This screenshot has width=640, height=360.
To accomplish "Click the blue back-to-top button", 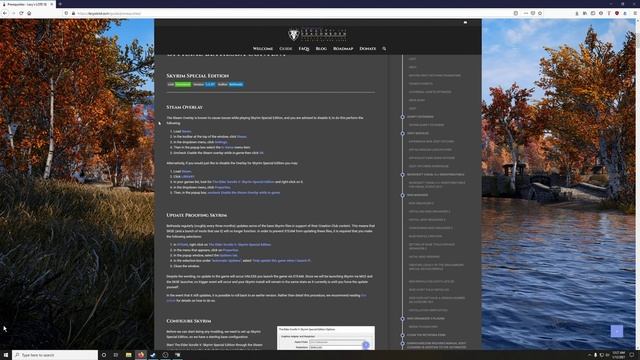I will pyautogui.click(x=617, y=331).
